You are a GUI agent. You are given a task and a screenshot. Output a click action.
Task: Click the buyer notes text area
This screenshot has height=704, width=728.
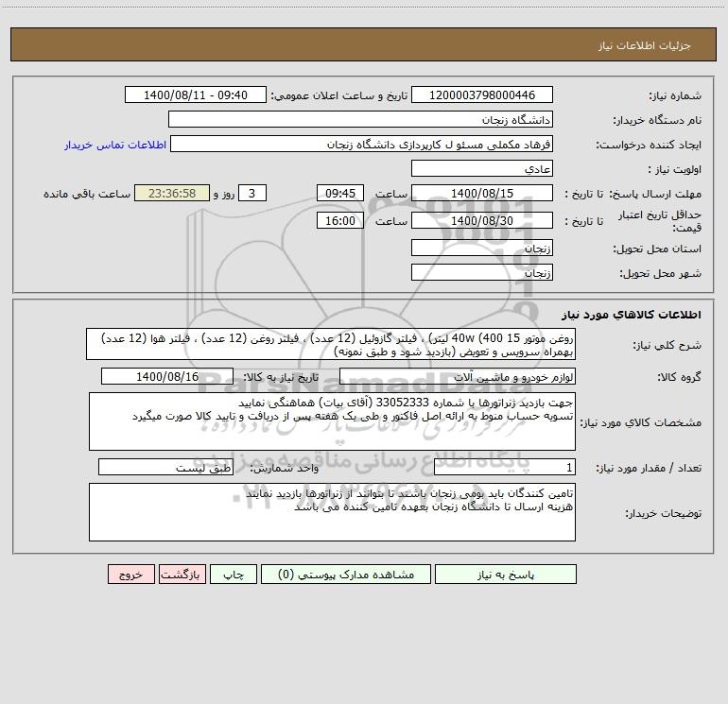click(332, 512)
